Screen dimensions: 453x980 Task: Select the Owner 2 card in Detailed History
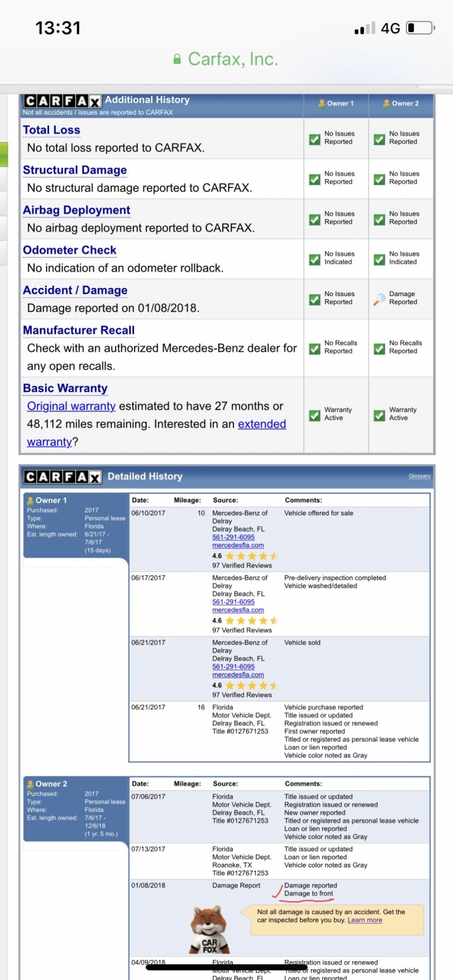[75, 809]
